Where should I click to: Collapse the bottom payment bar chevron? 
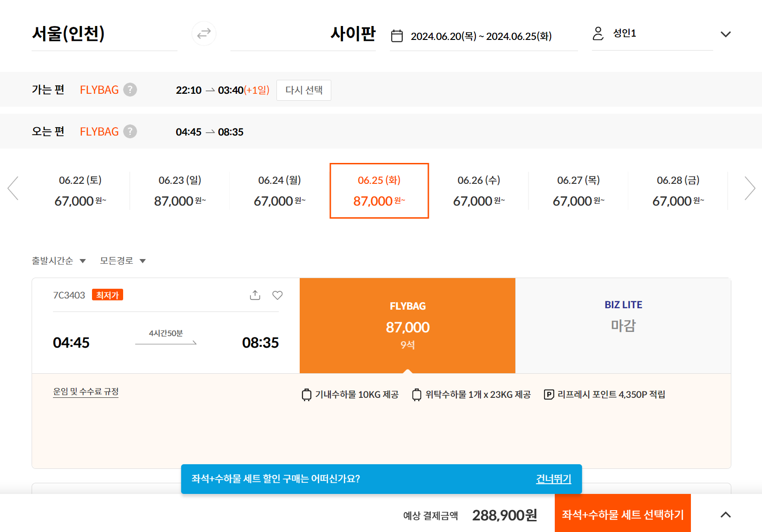pyautogui.click(x=725, y=514)
